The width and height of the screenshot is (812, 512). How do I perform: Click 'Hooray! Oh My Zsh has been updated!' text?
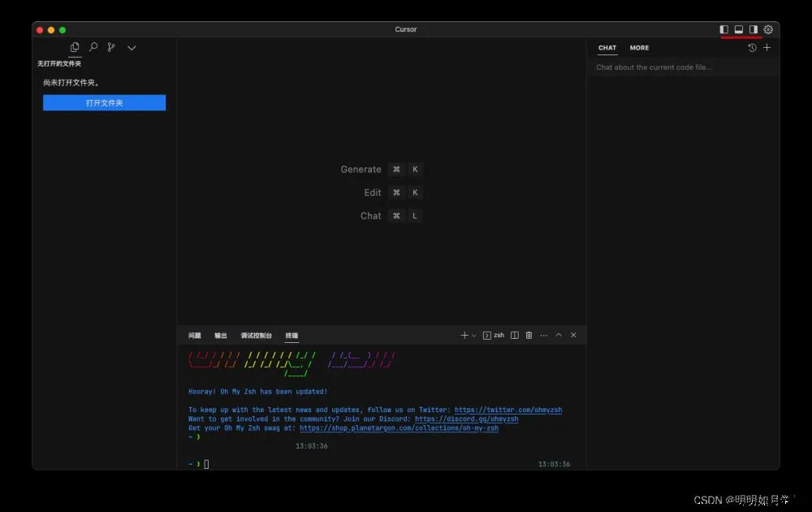[257, 392]
